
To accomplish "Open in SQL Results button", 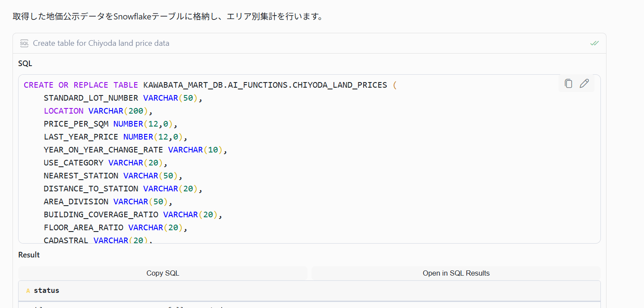I will 456,273.
